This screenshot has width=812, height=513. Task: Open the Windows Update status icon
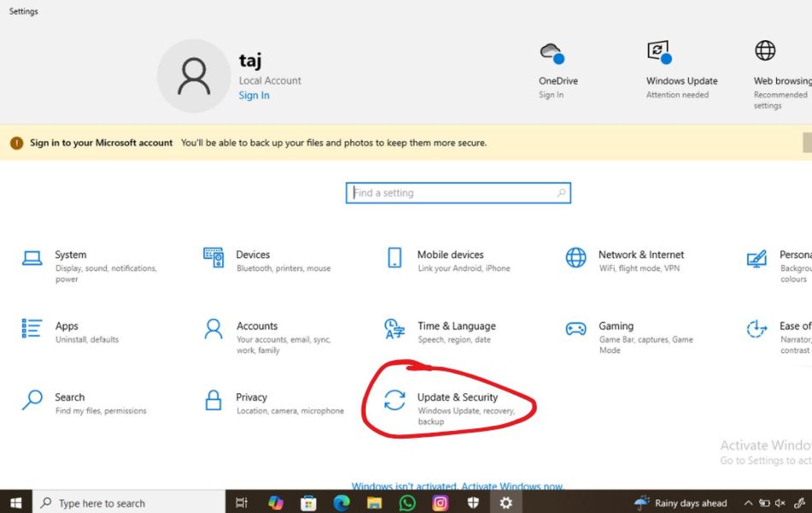tap(659, 52)
